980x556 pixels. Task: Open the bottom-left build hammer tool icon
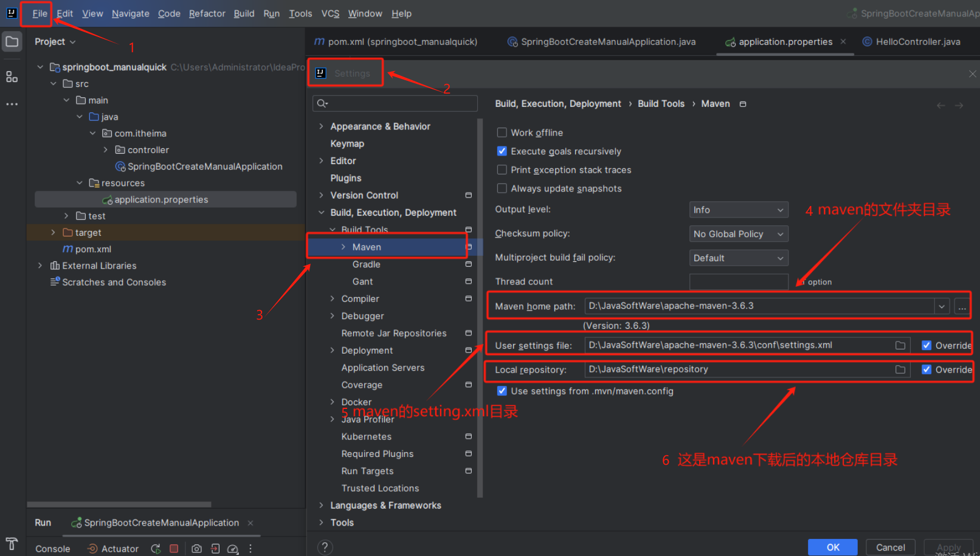click(12, 544)
